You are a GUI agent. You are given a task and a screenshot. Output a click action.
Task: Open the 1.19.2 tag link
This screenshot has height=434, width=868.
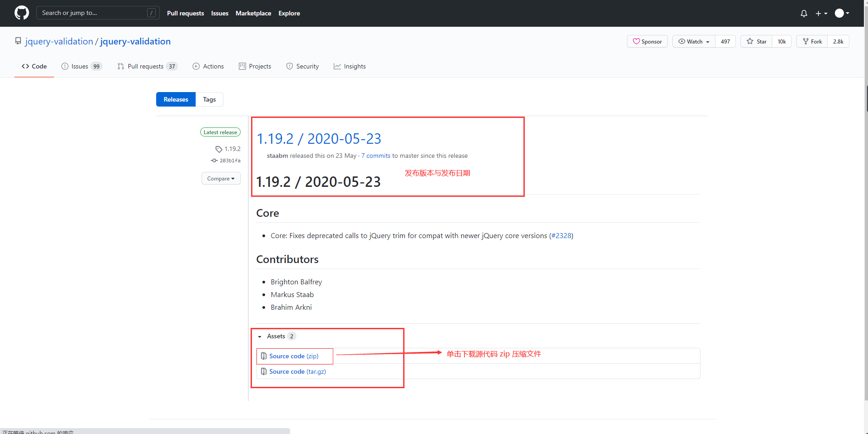click(x=232, y=149)
